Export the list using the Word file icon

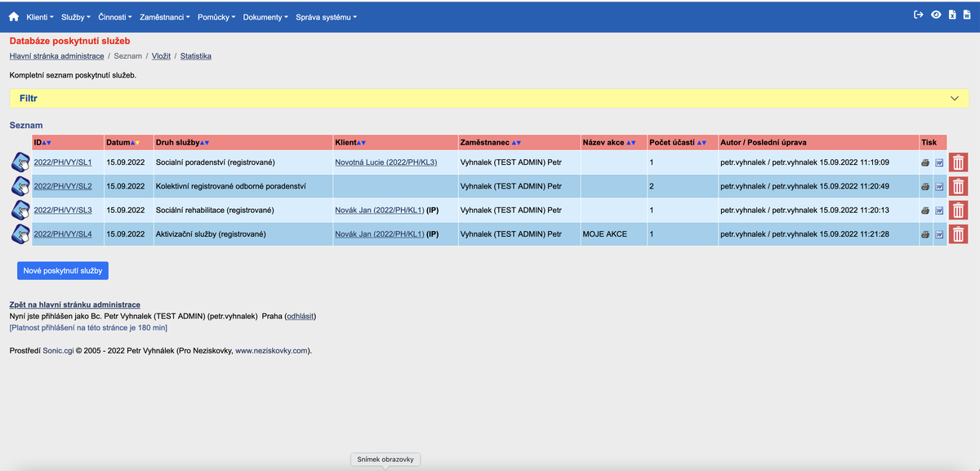pyautogui.click(x=967, y=14)
